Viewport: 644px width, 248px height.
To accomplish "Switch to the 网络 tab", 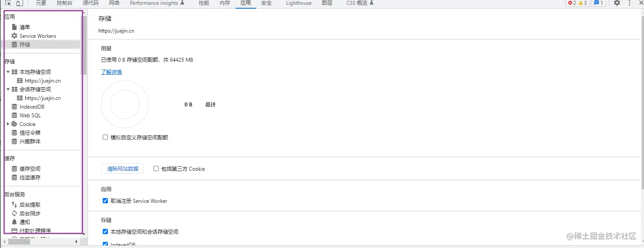I will 114,3.
